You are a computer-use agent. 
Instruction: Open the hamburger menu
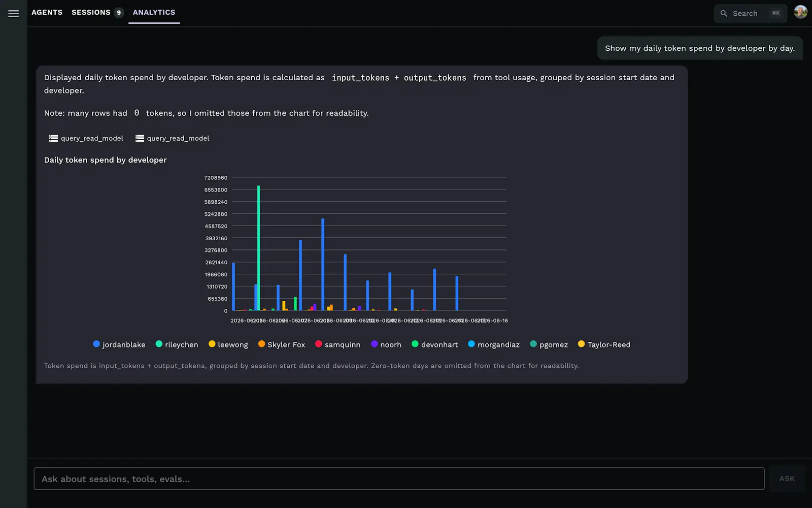tap(14, 14)
